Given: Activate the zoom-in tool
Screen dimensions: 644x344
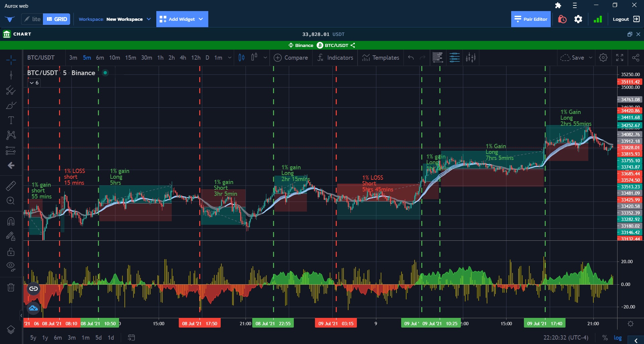Looking at the screenshot, I should 11,200.
